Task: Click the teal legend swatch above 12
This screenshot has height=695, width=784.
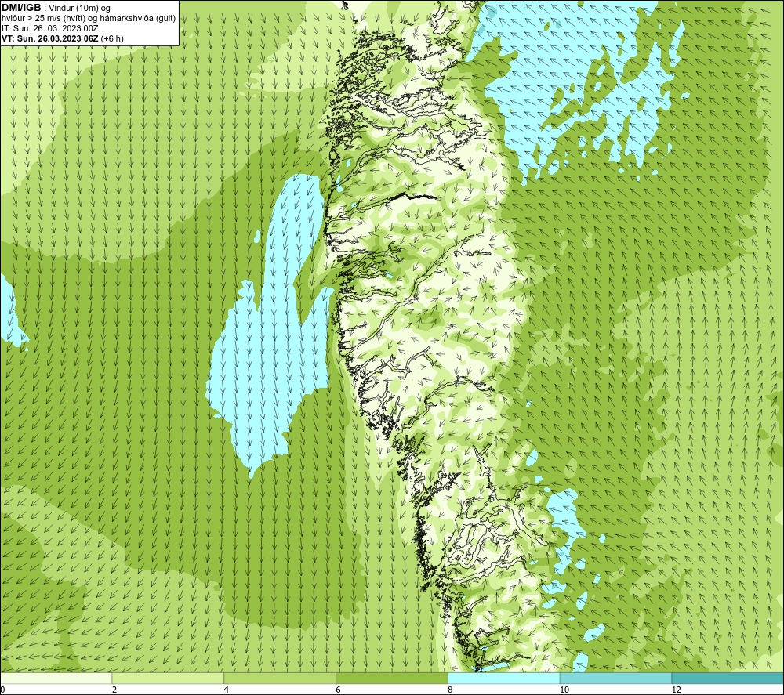Action: [x=728, y=678]
